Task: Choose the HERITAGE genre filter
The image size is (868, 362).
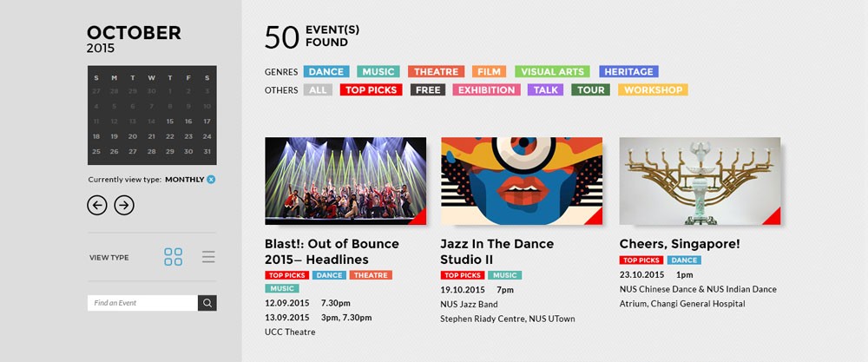Action: click(628, 71)
